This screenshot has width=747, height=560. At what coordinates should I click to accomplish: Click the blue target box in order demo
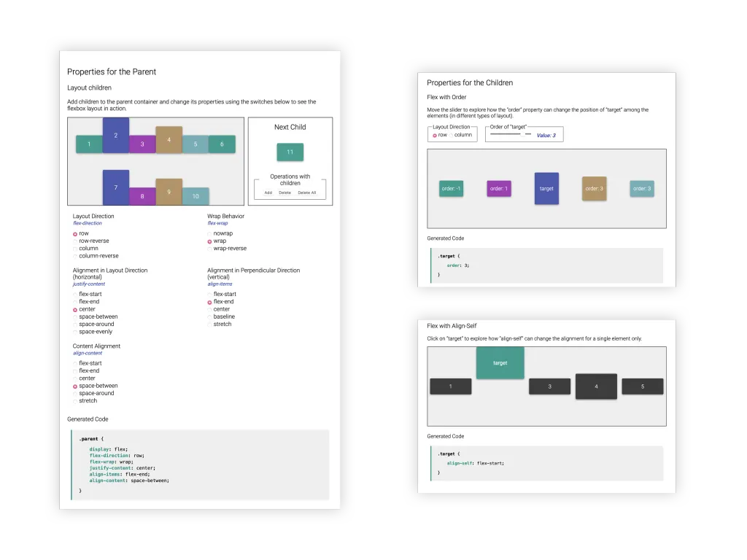click(x=546, y=189)
